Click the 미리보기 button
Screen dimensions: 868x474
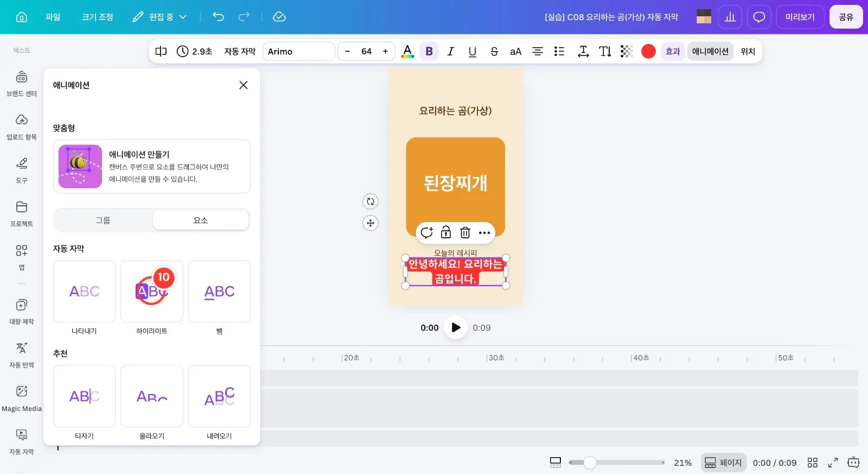[x=800, y=17]
